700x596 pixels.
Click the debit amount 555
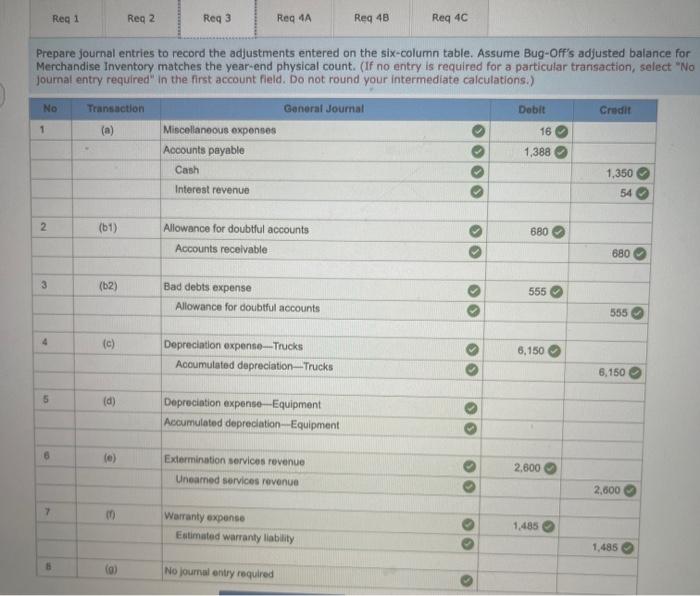click(537, 292)
